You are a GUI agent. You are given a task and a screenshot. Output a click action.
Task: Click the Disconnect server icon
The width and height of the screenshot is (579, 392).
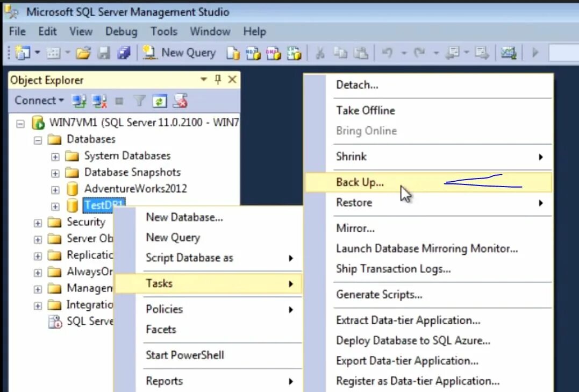99,101
